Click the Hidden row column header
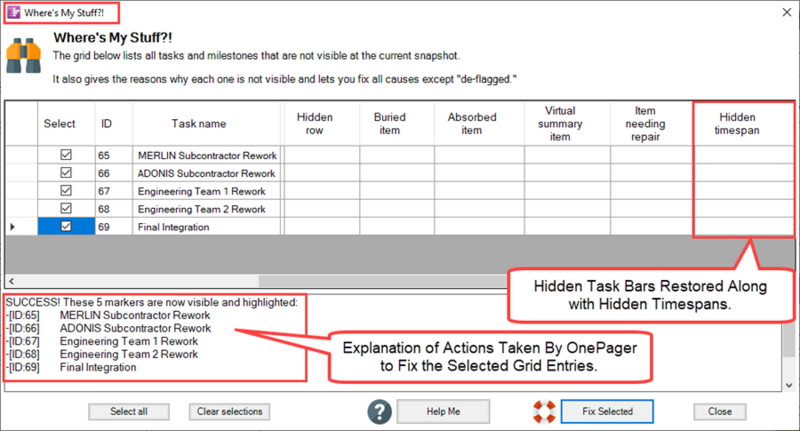 [321, 124]
